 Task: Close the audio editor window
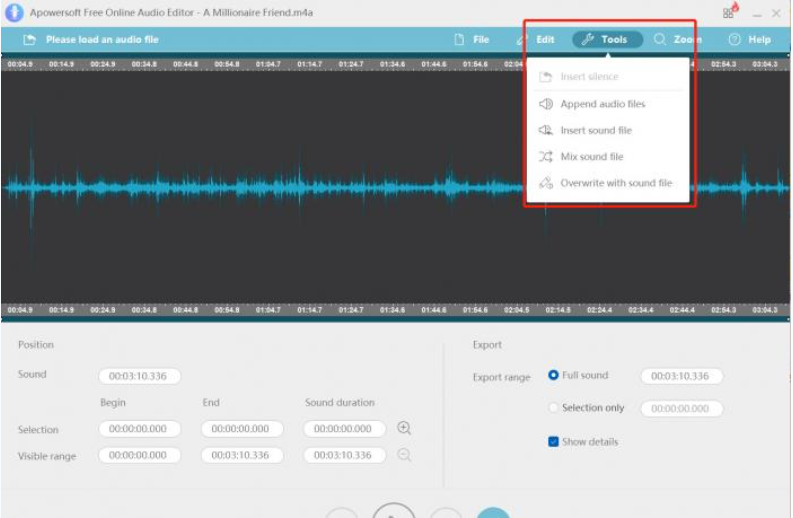[776, 14]
